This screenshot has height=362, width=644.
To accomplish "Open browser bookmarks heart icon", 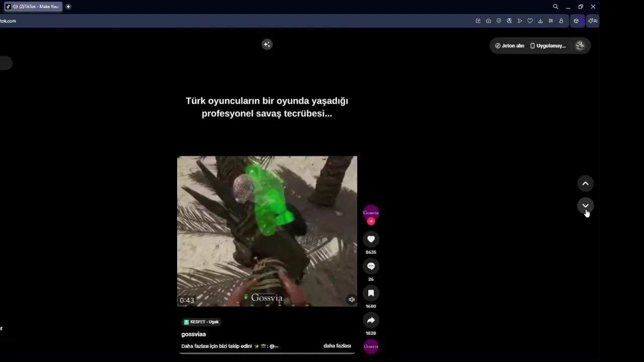I will pos(530,21).
